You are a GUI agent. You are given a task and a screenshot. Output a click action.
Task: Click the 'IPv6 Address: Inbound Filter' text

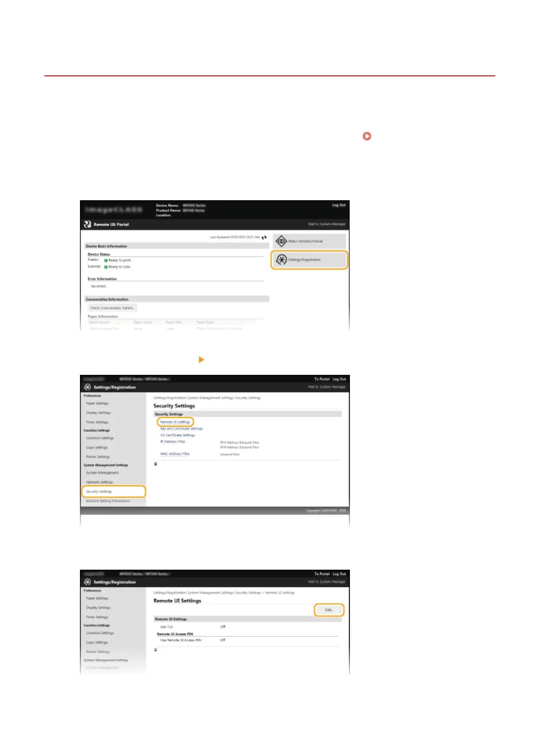(x=239, y=447)
